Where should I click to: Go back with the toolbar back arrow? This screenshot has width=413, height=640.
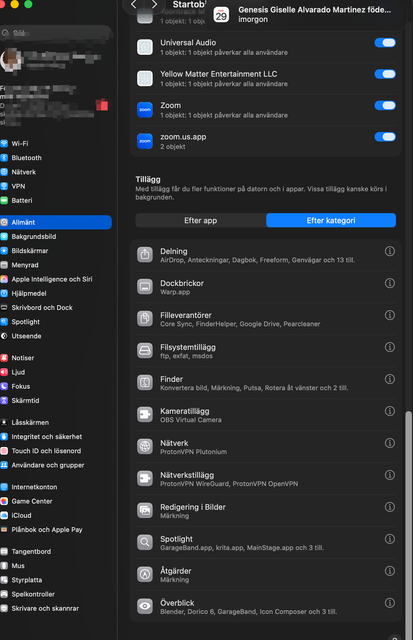tap(133, 5)
